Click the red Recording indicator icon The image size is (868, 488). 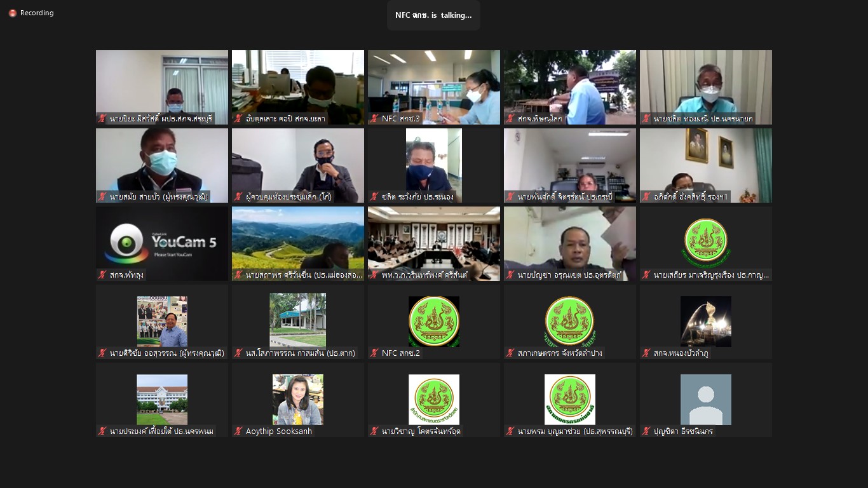13,13
